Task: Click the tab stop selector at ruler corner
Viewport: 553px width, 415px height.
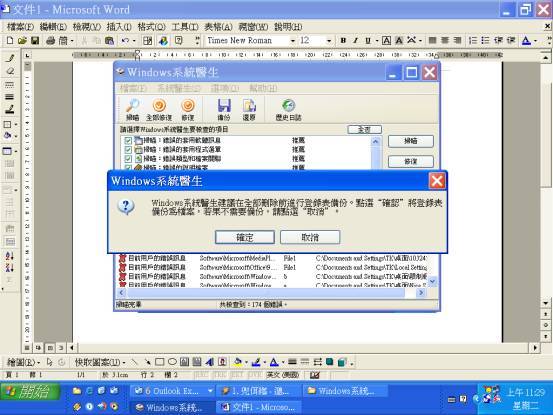Action: (x=28, y=55)
